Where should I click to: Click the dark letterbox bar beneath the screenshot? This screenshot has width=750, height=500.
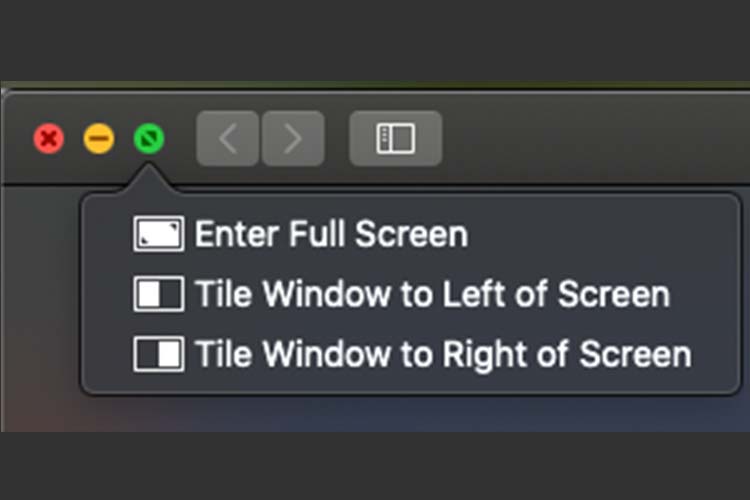pyautogui.click(x=375, y=466)
